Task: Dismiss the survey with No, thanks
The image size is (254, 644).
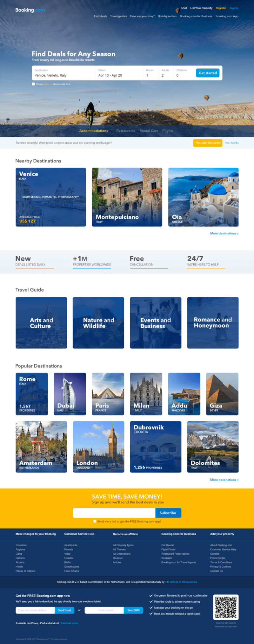Action: point(232,143)
